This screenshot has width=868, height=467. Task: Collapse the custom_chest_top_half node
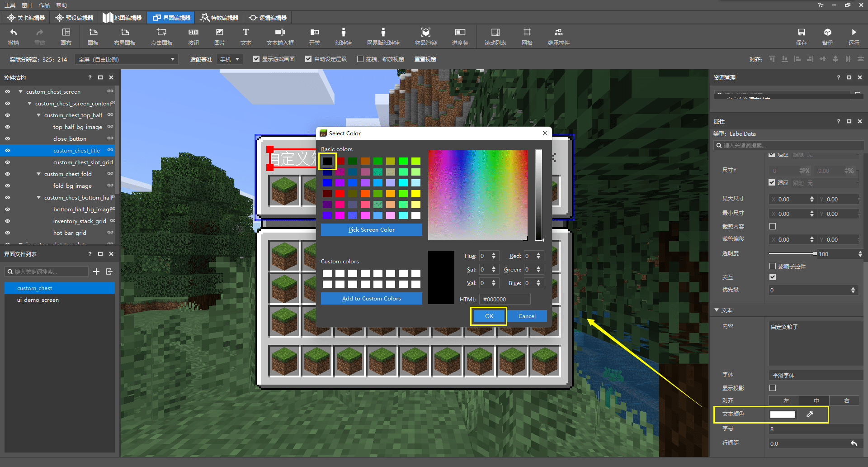[38, 115]
